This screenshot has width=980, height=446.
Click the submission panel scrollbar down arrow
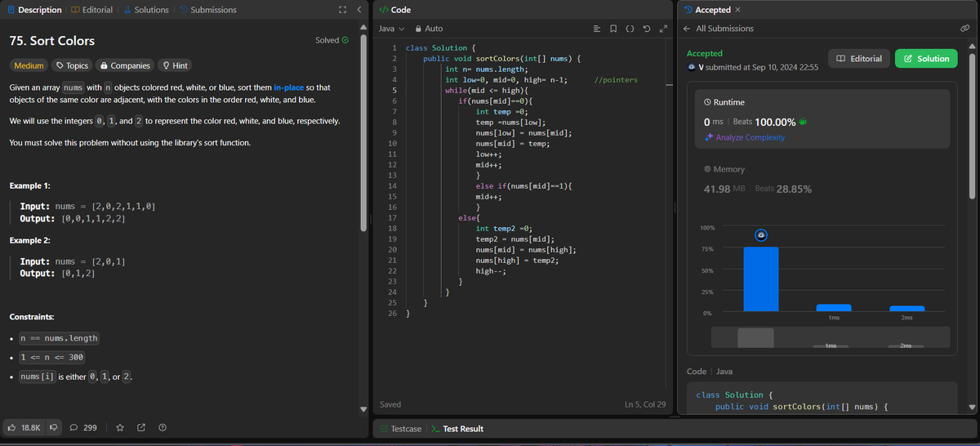[972, 408]
